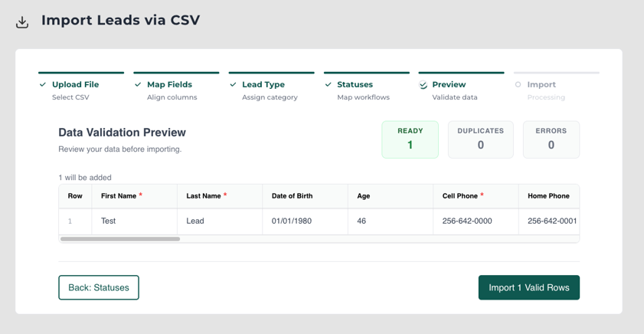Click the First Name column header

coord(134,196)
